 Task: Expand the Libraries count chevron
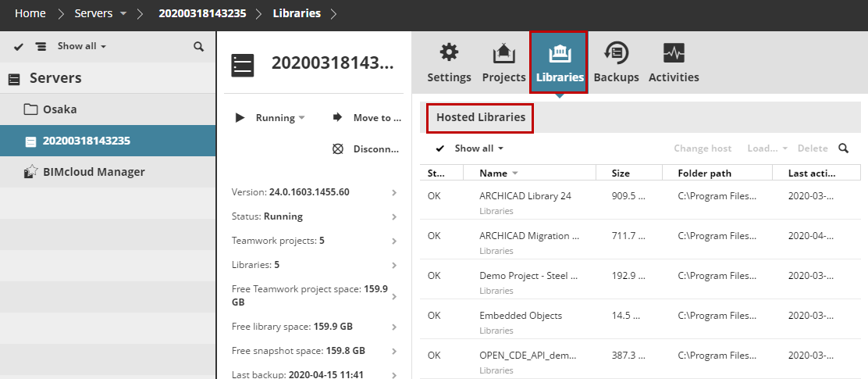tap(394, 266)
